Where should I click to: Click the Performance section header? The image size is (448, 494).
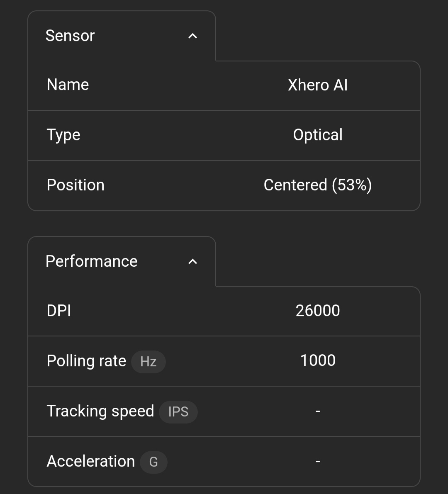click(91, 262)
